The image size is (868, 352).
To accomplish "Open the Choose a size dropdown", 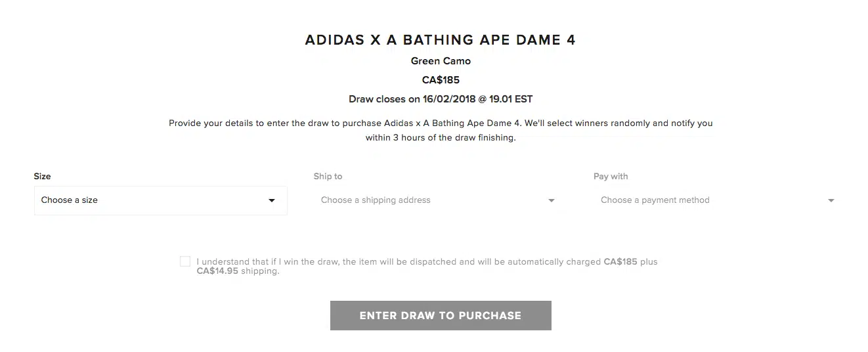I will (160, 200).
